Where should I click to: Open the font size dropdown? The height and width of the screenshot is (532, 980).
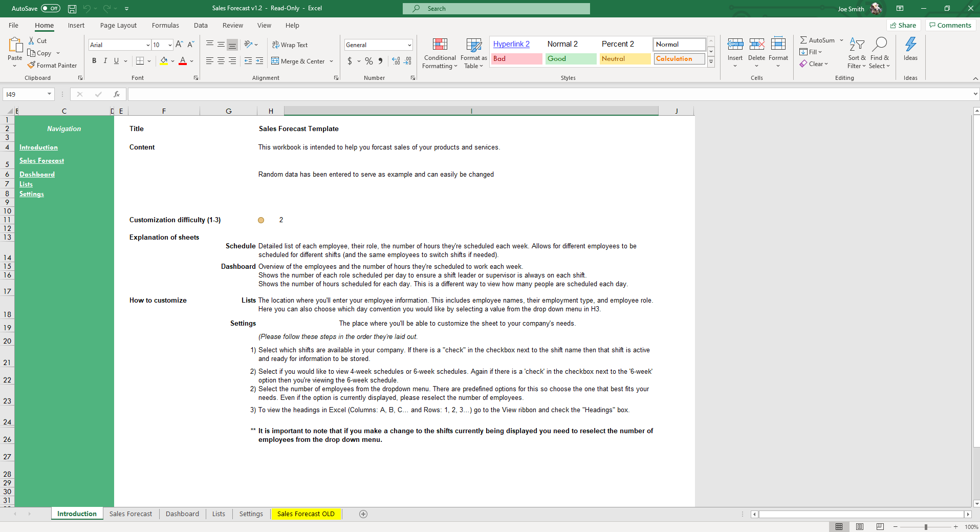170,45
